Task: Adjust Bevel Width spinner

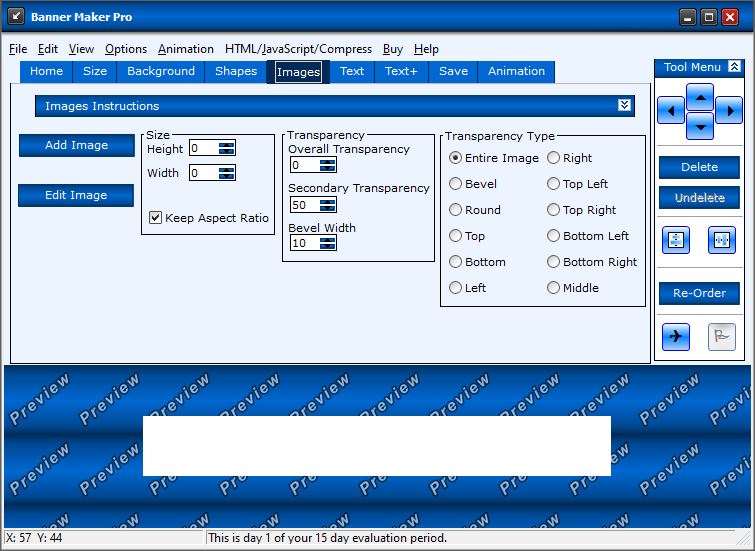Action: click(327, 243)
